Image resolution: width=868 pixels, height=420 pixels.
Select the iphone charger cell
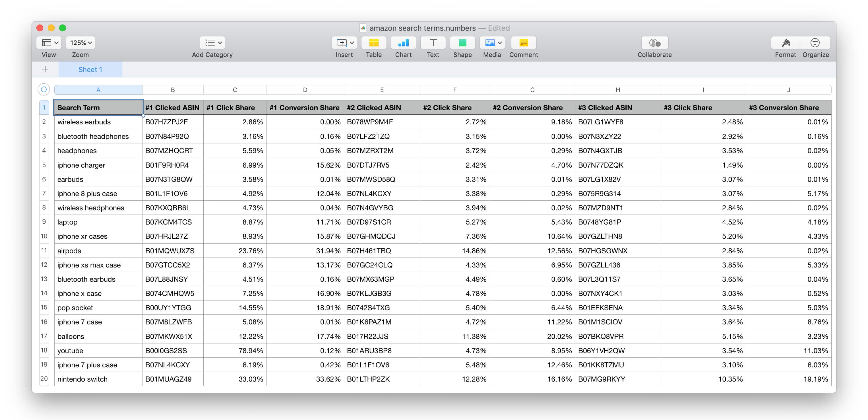(x=98, y=165)
